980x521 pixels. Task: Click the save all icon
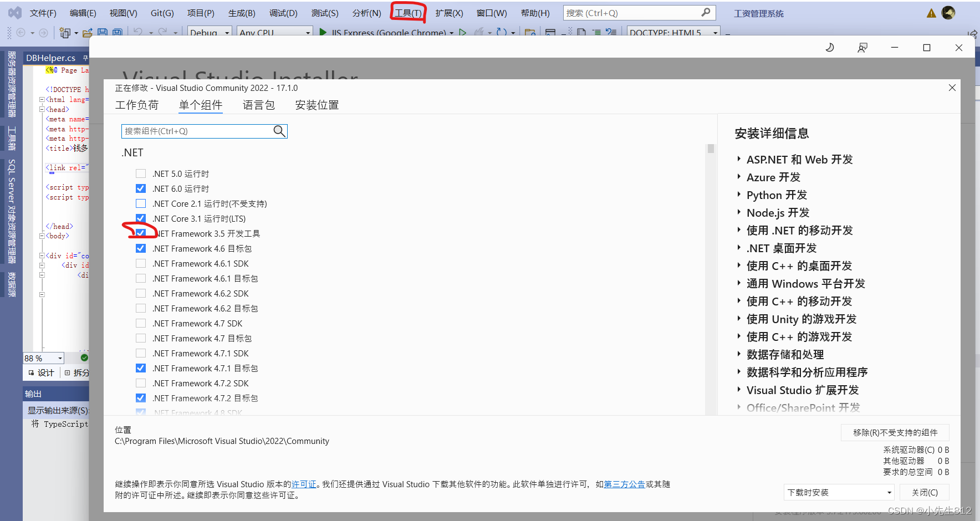click(118, 33)
